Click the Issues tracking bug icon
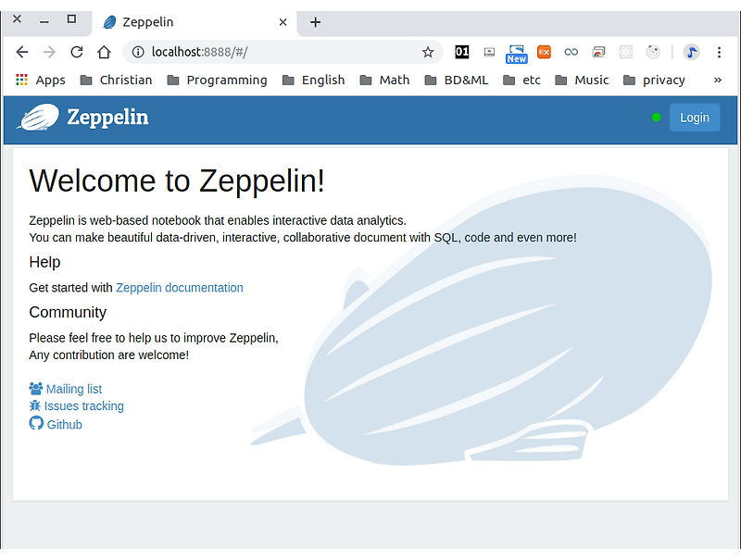Image resolution: width=741 pixels, height=560 pixels. point(35,405)
